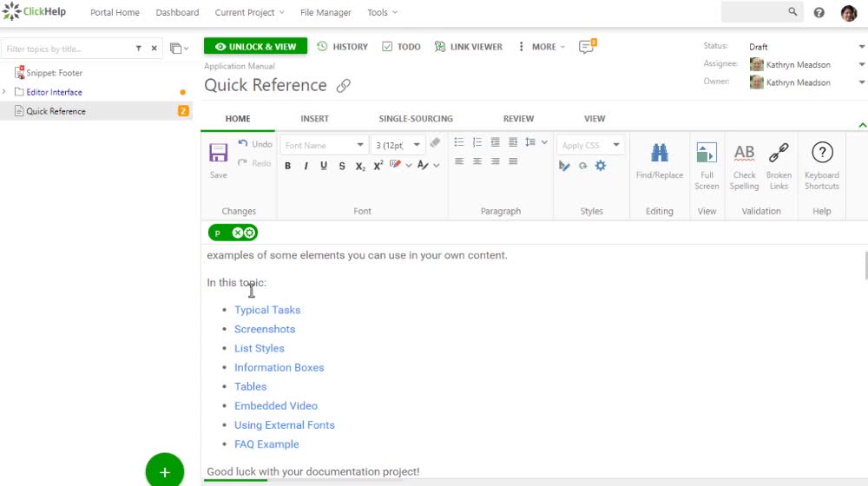Insert a bulleted list
Viewport: 868px width, 486px height.
[x=459, y=142]
